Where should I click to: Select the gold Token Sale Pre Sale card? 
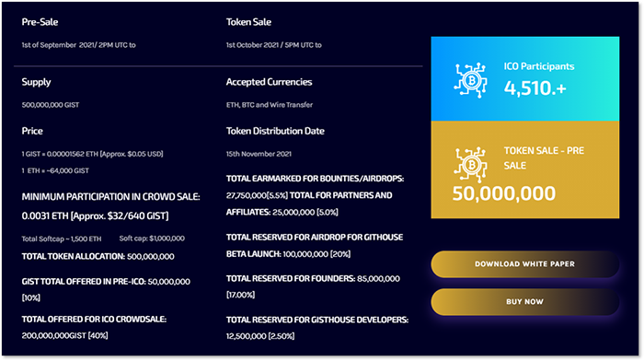[x=525, y=169]
